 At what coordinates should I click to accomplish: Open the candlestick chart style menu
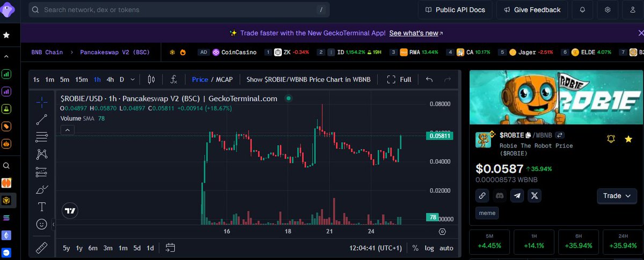point(151,79)
